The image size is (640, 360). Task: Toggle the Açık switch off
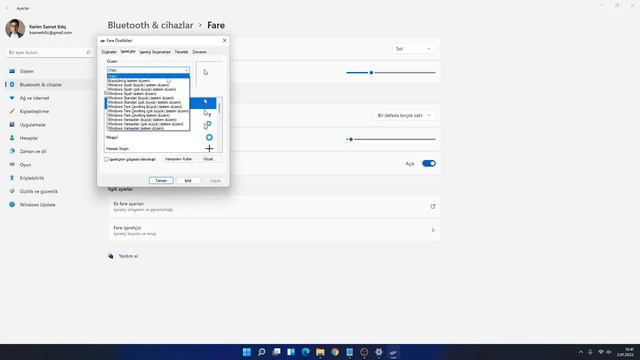[429, 164]
